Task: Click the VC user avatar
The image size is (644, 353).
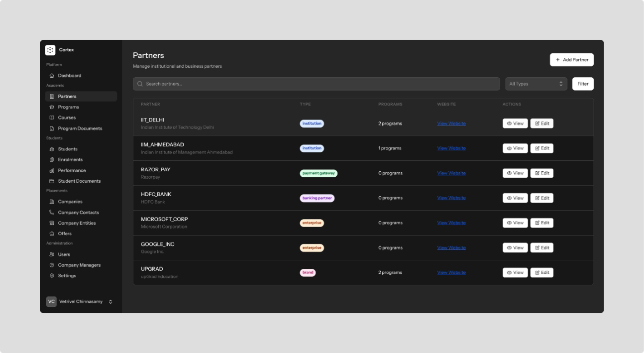Action: [51, 302]
